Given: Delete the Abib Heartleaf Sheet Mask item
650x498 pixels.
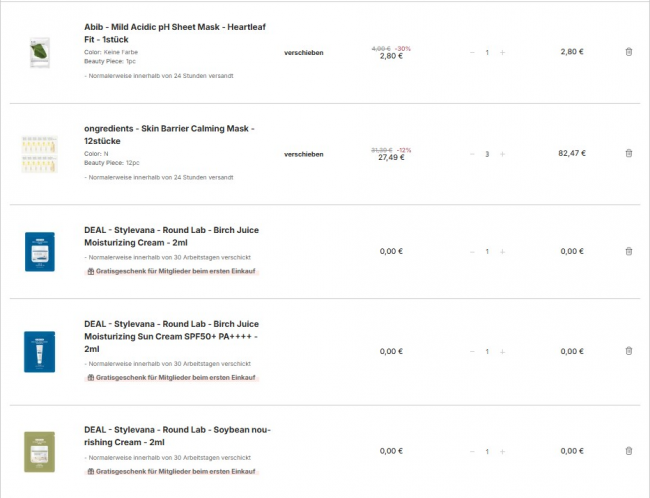Looking at the screenshot, I should tap(628, 51).
